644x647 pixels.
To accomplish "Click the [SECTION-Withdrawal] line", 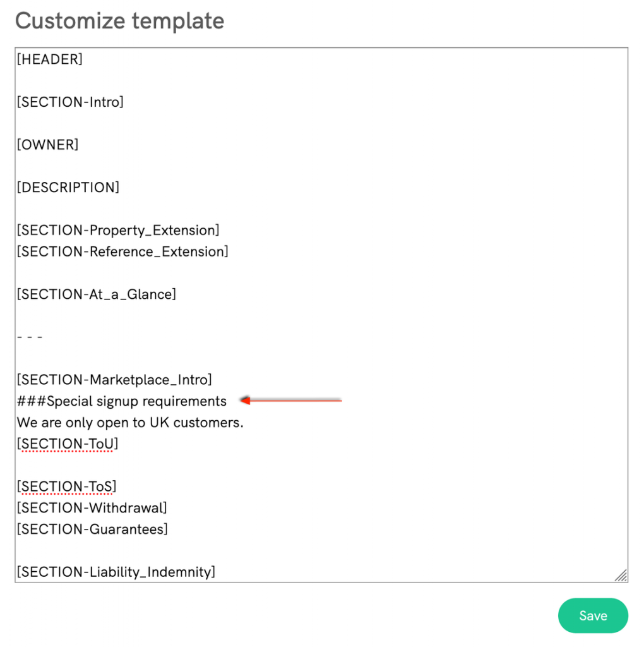I will coord(92,508).
